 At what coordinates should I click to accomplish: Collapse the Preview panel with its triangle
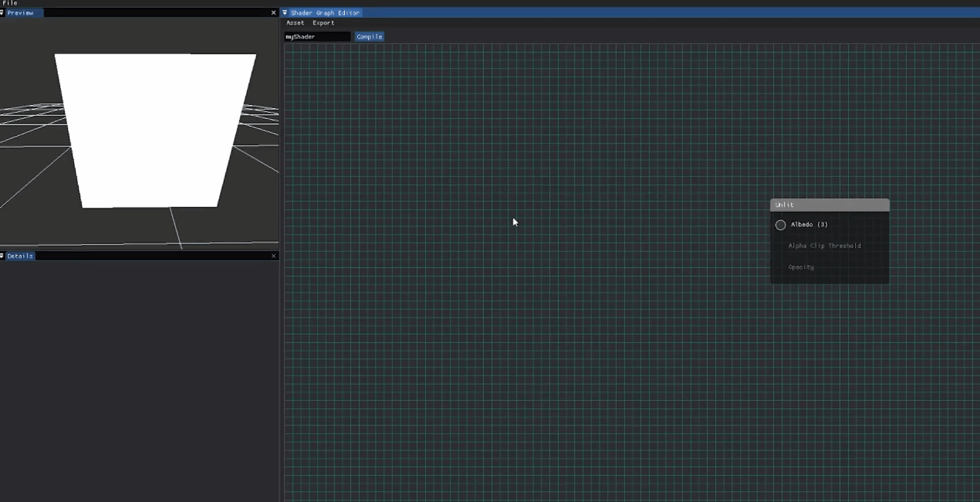coord(2,13)
